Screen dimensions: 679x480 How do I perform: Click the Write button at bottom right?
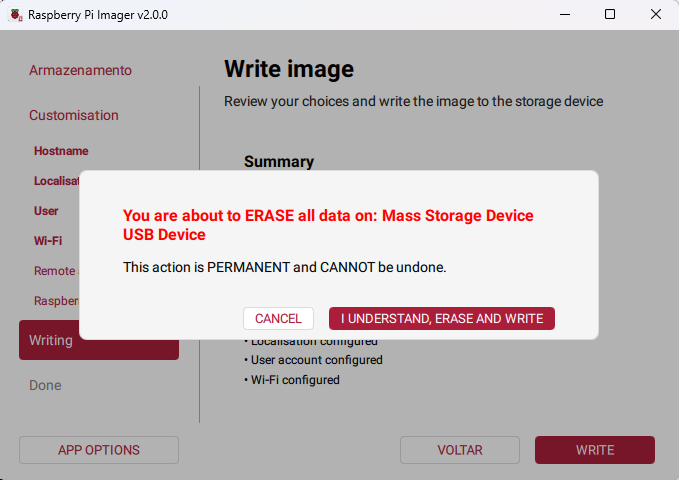[595, 450]
